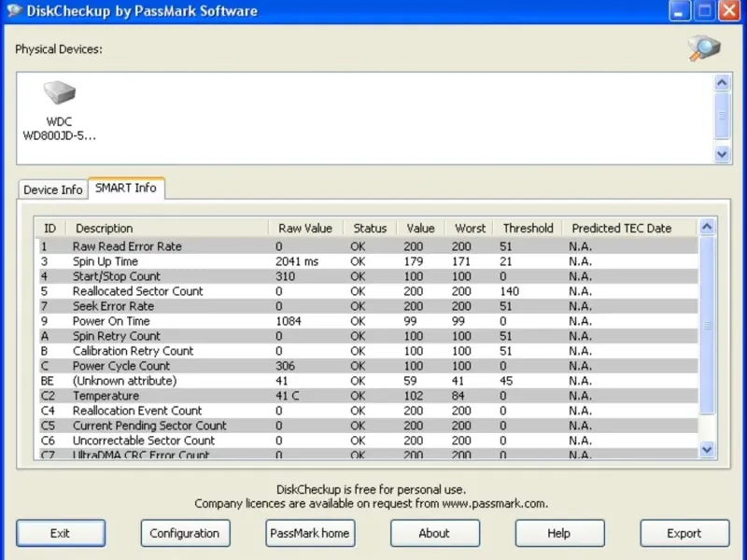Open the About dialog

click(x=434, y=533)
